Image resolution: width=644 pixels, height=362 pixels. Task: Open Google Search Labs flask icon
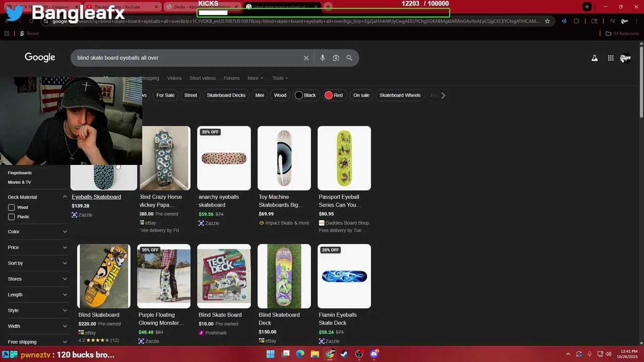(x=595, y=58)
